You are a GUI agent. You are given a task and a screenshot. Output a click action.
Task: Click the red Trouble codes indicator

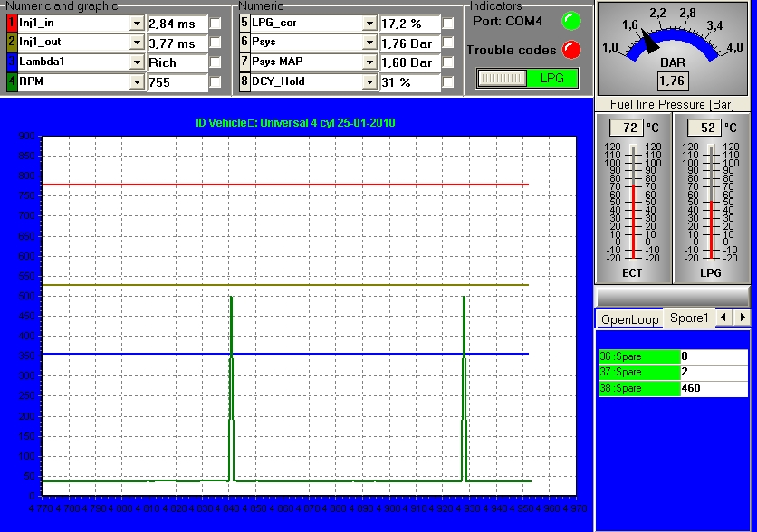[x=570, y=50]
